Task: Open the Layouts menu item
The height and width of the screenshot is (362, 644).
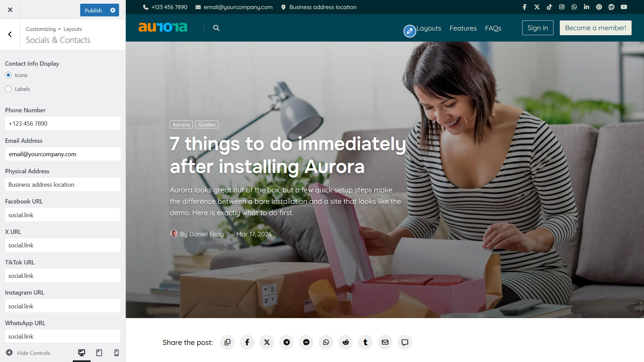Action: point(429,28)
